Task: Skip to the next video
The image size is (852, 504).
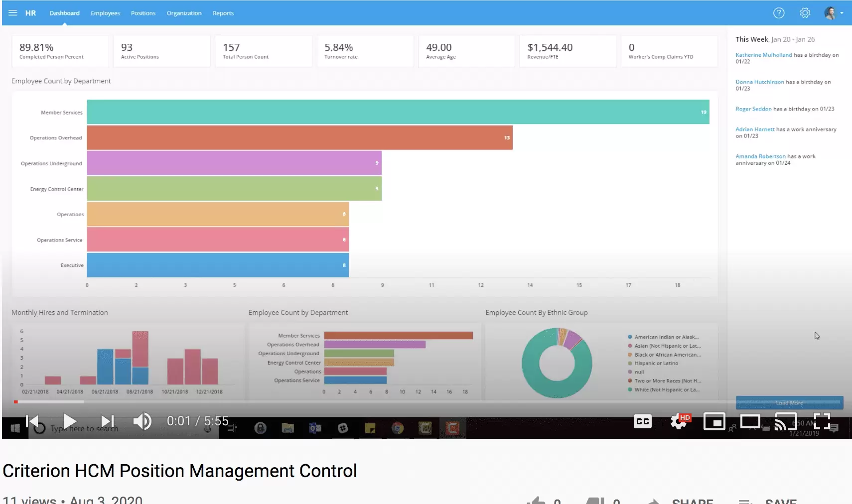Action: (x=108, y=422)
